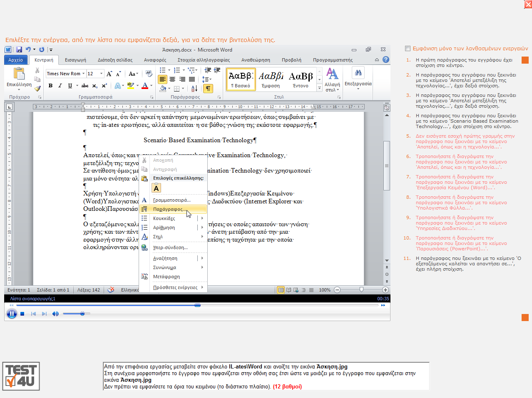Click the 100% zoom level in status bar
The image size is (532, 398).
325,290
